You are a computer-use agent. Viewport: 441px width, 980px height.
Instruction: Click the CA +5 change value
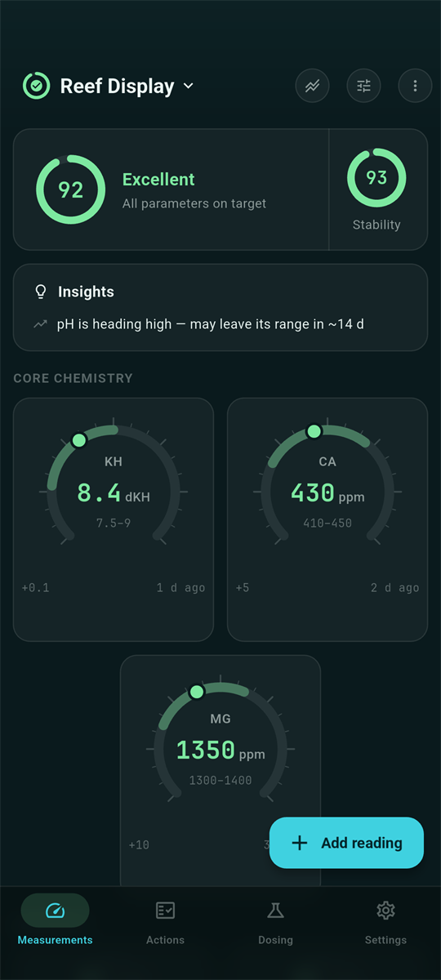pos(243,587)
